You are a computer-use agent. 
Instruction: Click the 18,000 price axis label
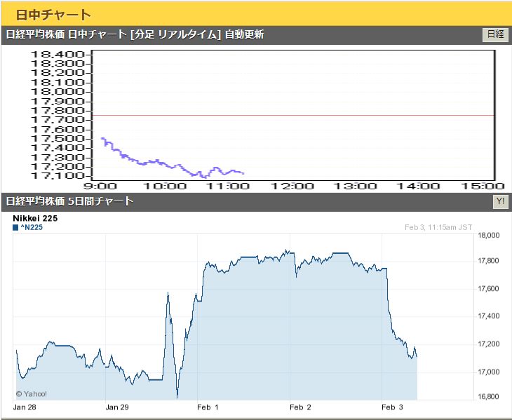(x=488, y=236)
